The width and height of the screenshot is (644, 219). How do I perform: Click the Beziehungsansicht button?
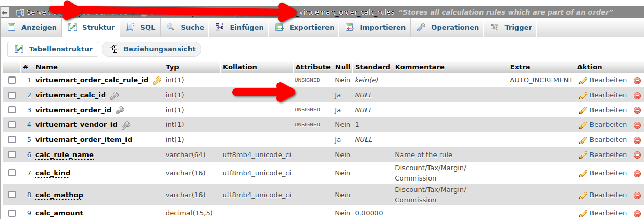tap(152, 49)
